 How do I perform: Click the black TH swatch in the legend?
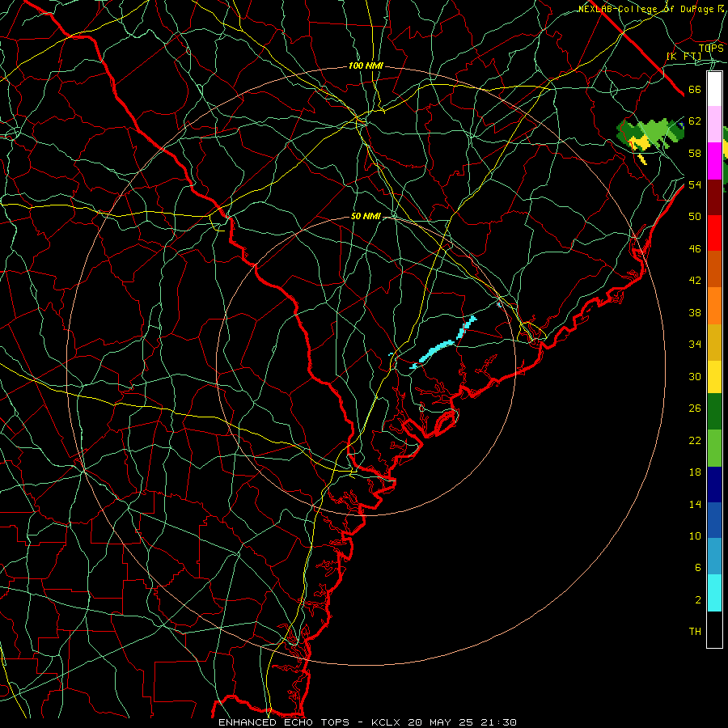(x=714, y=629)
